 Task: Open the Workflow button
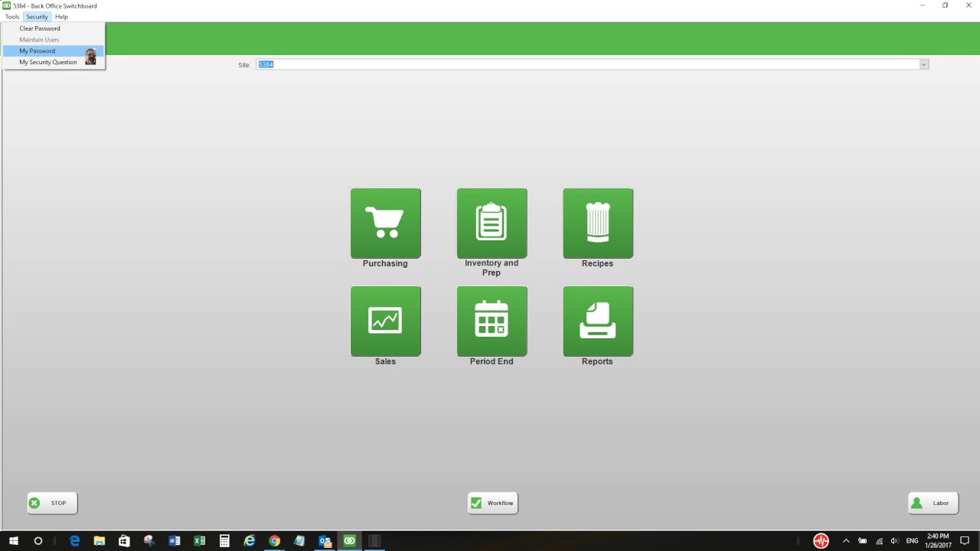coord(493,503)
